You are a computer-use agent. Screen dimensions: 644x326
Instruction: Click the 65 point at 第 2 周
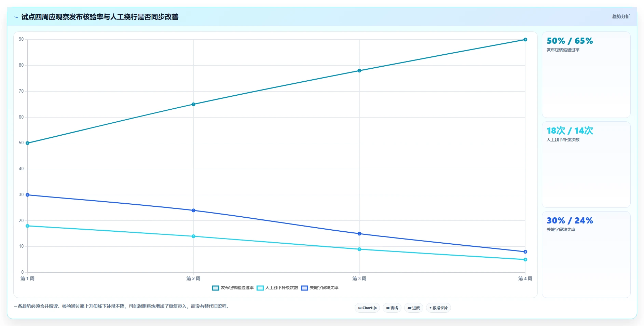[193, 104]
